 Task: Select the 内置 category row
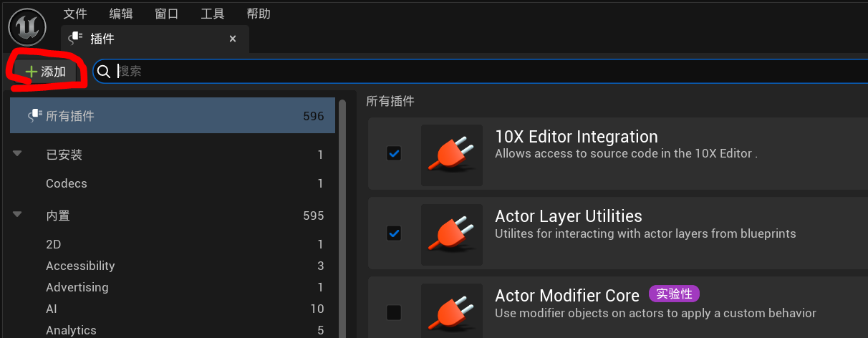173,216
